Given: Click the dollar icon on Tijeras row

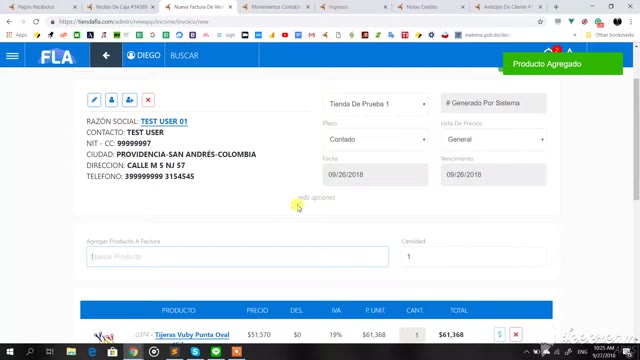Looking at the screenshot, I should tap(500, 334).
